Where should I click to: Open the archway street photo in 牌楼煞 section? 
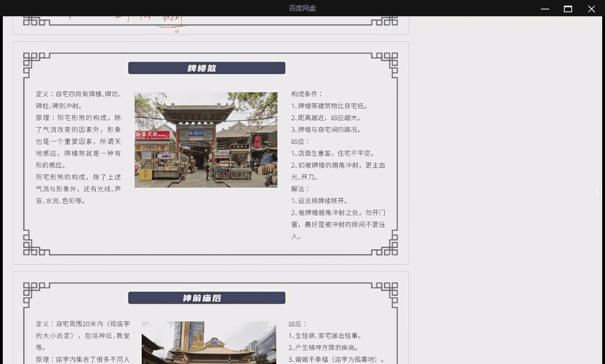(x=206, y=139)
